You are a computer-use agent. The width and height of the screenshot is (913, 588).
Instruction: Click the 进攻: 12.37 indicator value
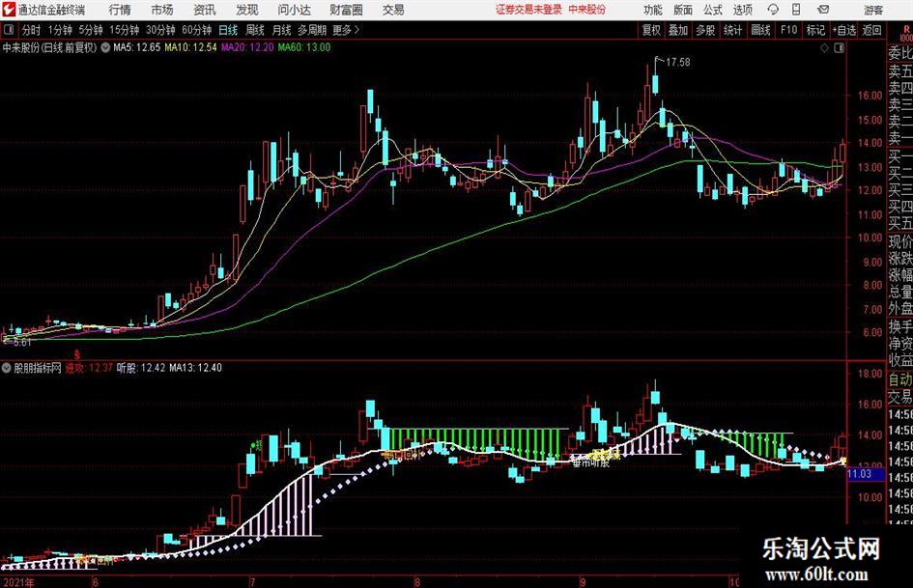(x=89, y=368)
